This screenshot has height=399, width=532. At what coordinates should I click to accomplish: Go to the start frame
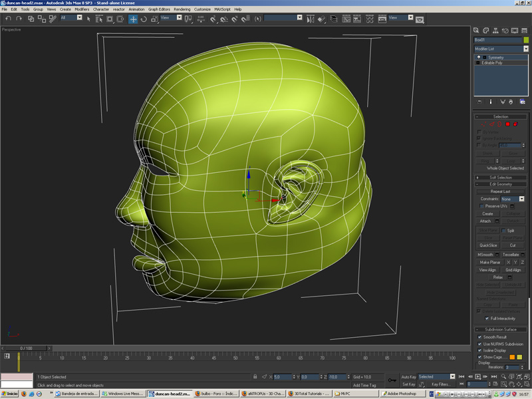tap(462, 376)
